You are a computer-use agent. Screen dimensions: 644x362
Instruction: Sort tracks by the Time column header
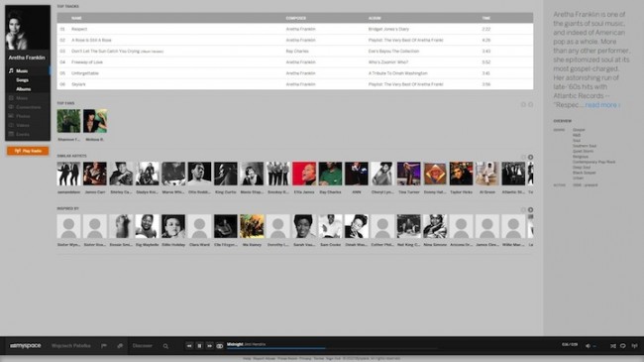point(486,18)
